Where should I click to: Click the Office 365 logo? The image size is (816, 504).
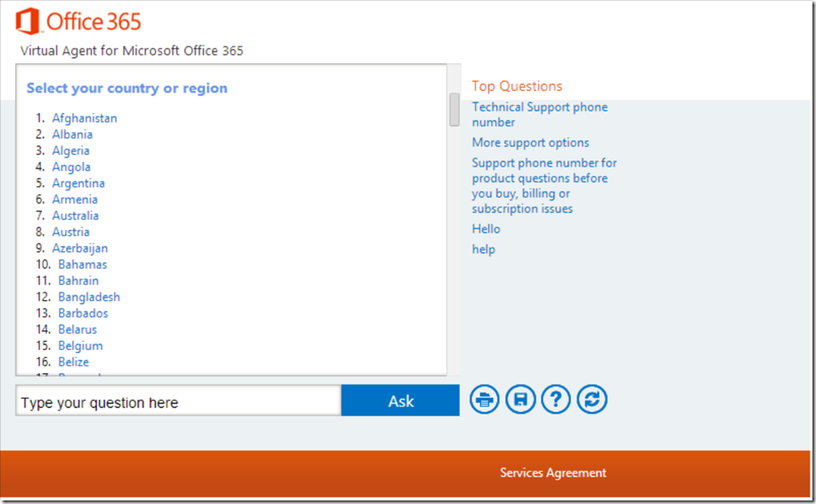pyautogui.click(x=78, y=21)
